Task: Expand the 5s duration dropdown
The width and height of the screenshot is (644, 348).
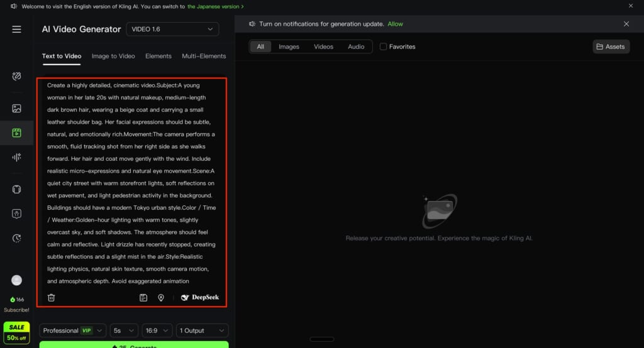Action: tap(124, 330)
